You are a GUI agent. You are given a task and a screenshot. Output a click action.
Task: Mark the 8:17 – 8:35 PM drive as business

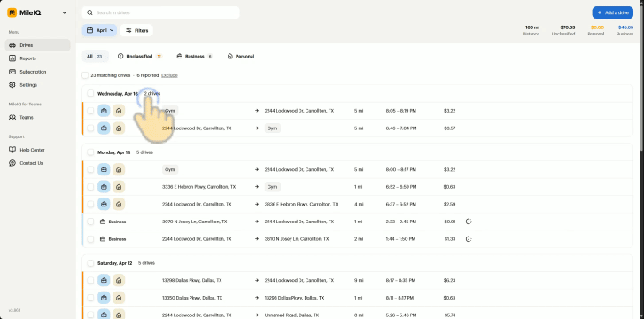pyautogui.click(x=104, y=280)
